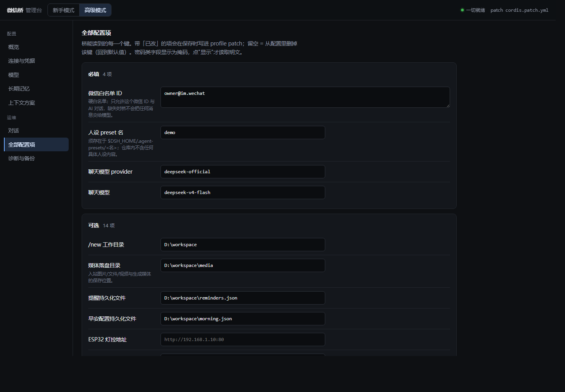Click the patch cordis.patch.yml label
Screen dimensions: 565x392
coord(519,10)
